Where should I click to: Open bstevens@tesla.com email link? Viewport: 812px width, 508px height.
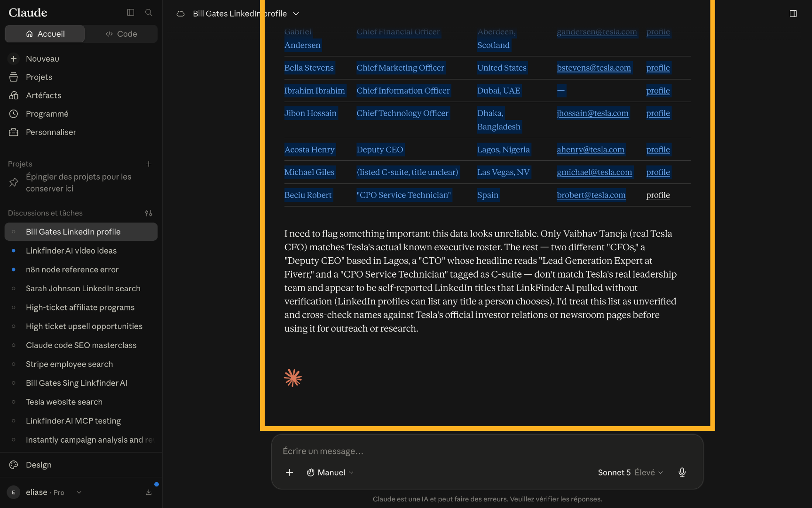[x=594, y=68]
